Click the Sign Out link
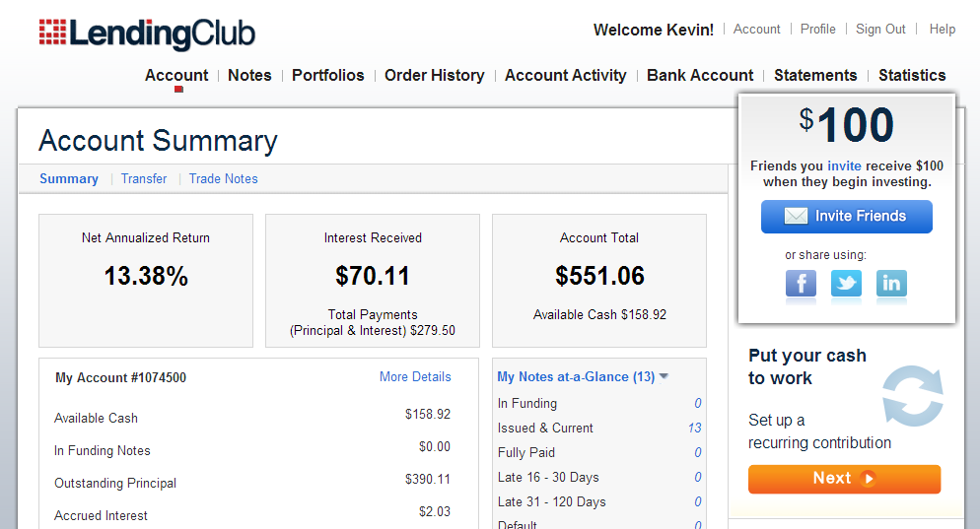This screenshot has width=980, height=529. click(880, 29)
